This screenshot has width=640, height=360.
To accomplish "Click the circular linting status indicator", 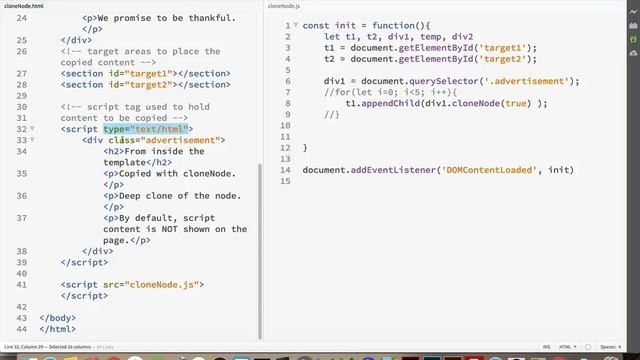I will pos(588,347).
